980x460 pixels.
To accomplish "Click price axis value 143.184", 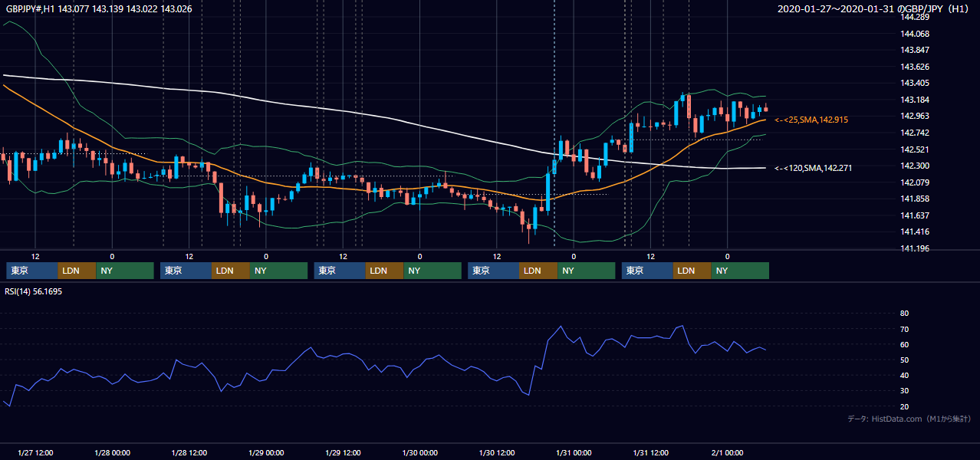I will pos(915,100).
